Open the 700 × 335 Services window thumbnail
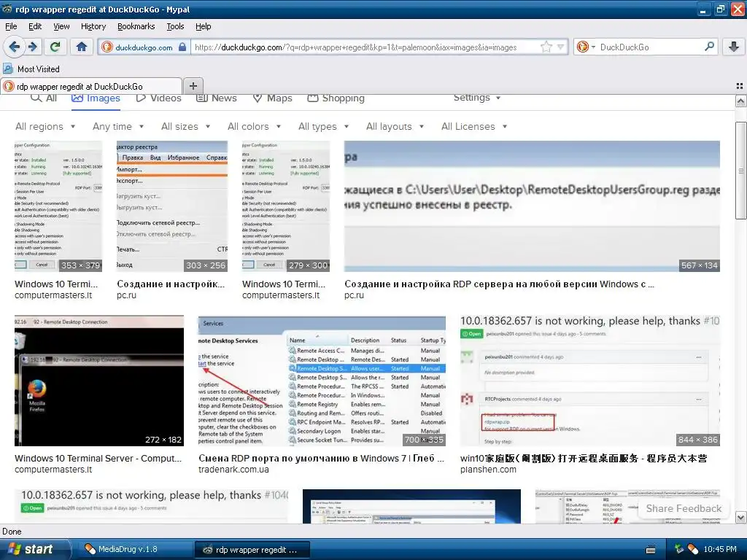The width and height of the screenshot is (747, 560). click(x=322, y=381)
